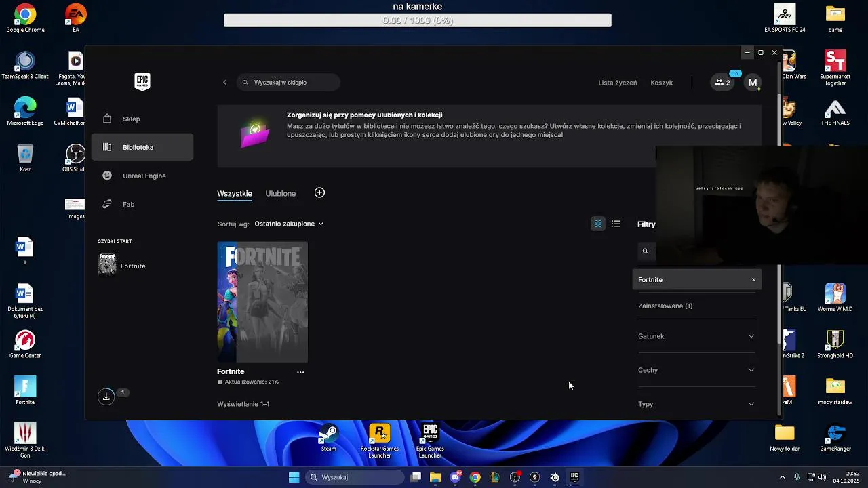The image size is (868, 488).
Task: Open the EA SPORTS FC 24 desktop icon
Action: 785,18
